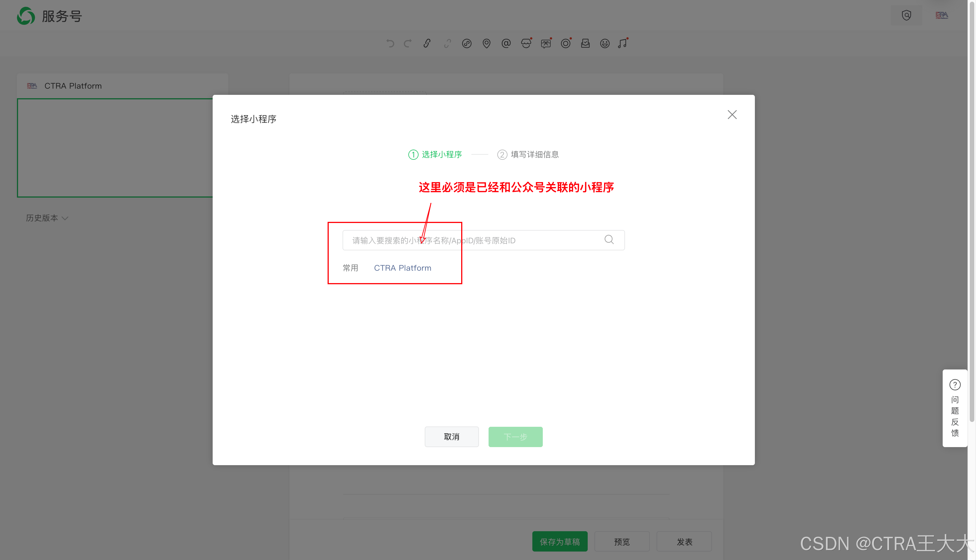Click the @ mention icon
976x560 pixels.
pos(506,43)
